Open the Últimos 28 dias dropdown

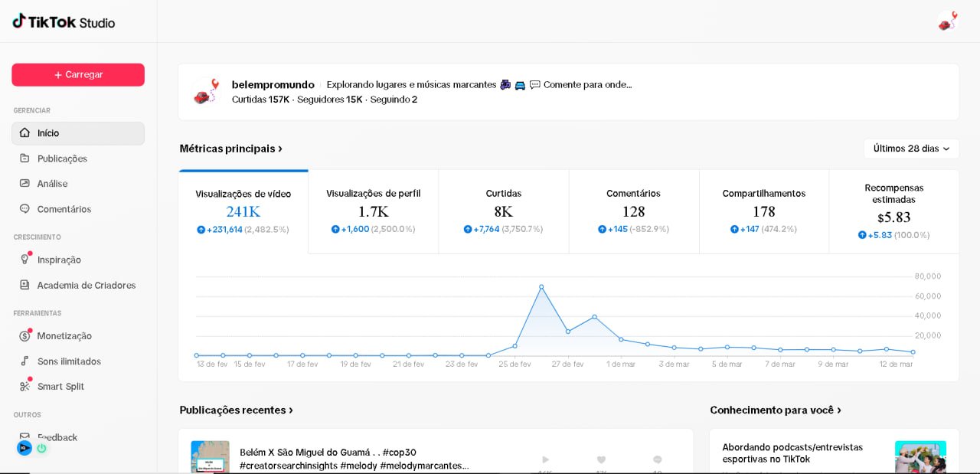pyautogui.click(x=911, y=149)
